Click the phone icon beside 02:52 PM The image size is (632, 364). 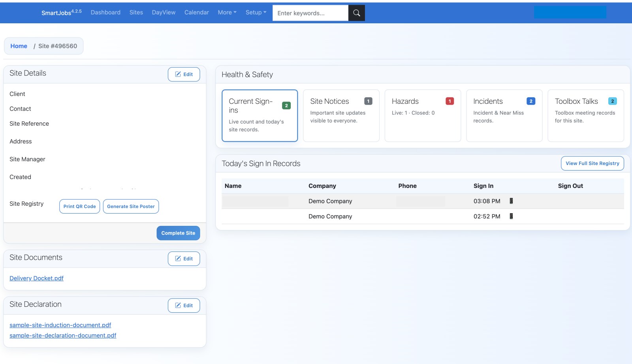[511, 216]
